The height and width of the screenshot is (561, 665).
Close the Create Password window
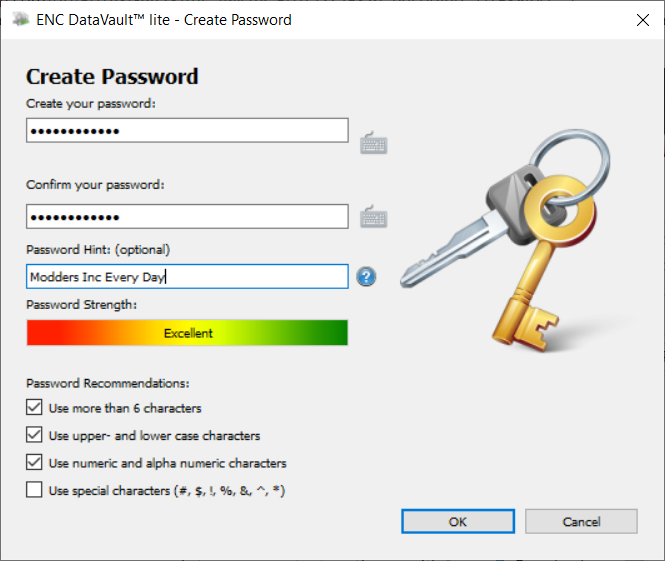(643, 20)
